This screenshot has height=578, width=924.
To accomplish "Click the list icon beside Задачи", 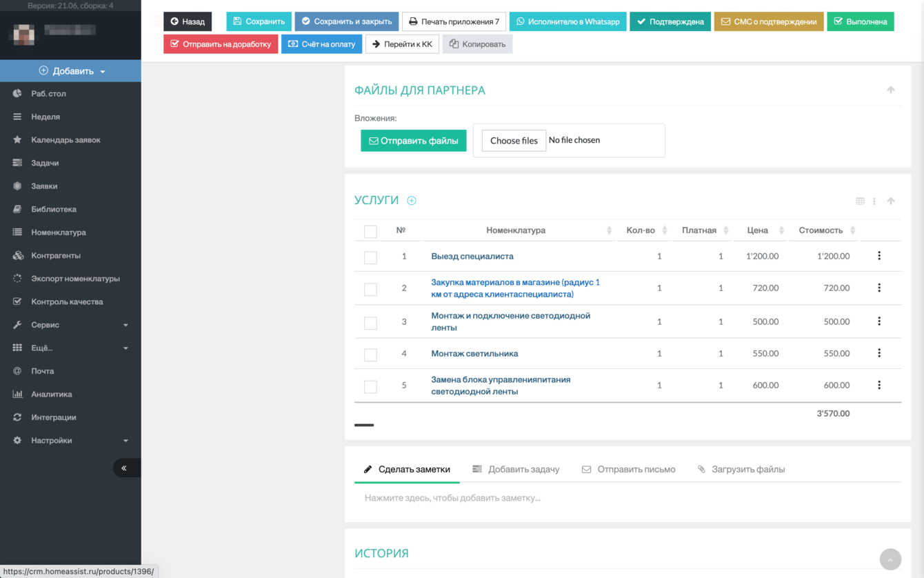I will (17, 163).
